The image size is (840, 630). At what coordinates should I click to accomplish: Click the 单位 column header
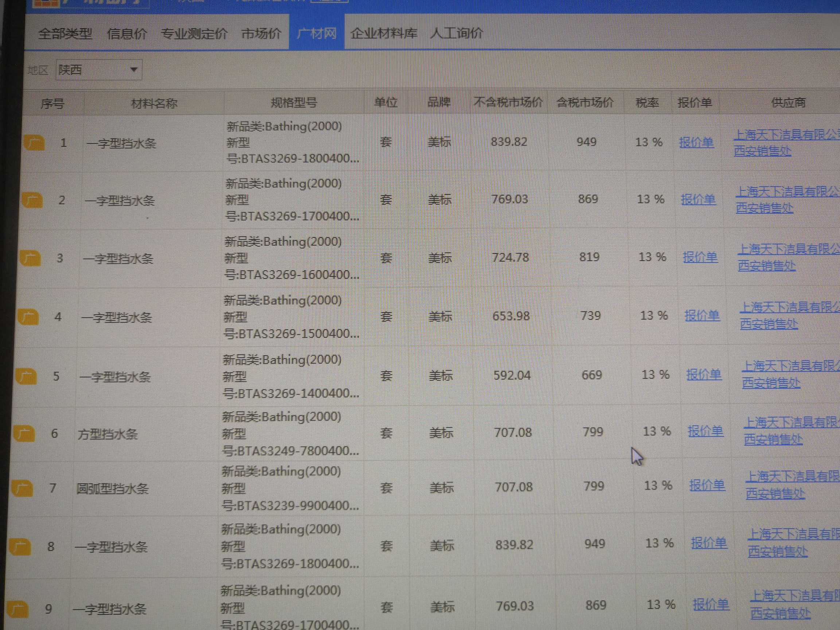coord(385,102)
